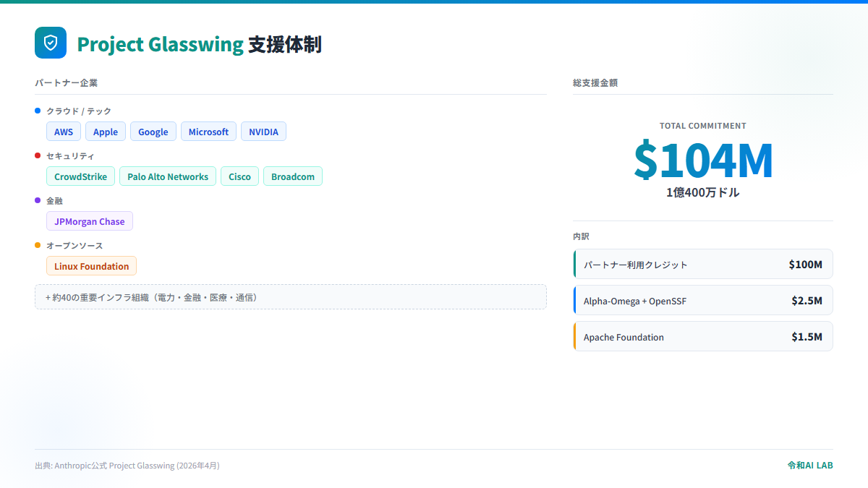Select the パートナー利用クレジット $100M row
This screenshot has width=868, height=488.
pyautogui.click(x=703, y=264)
